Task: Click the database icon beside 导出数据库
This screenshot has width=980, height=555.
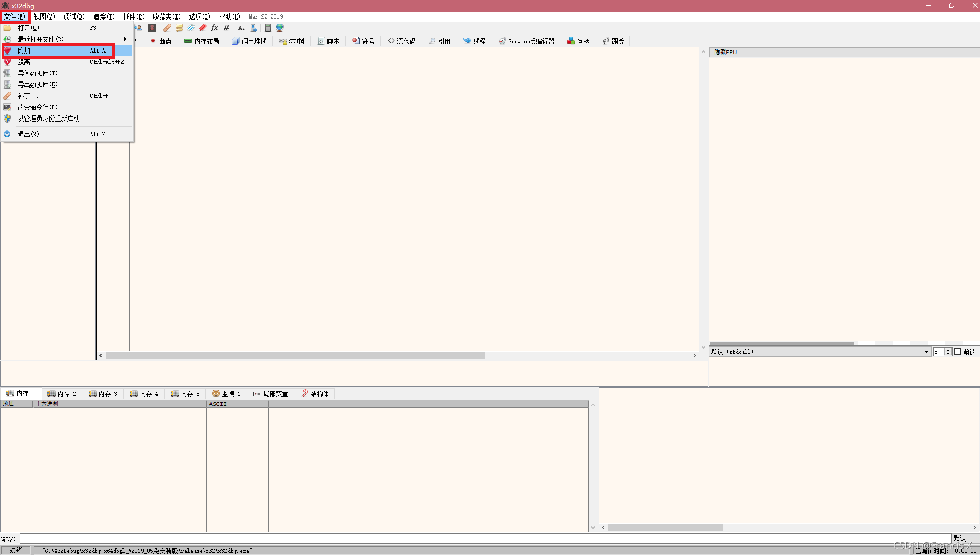Action: click(7, 84)
